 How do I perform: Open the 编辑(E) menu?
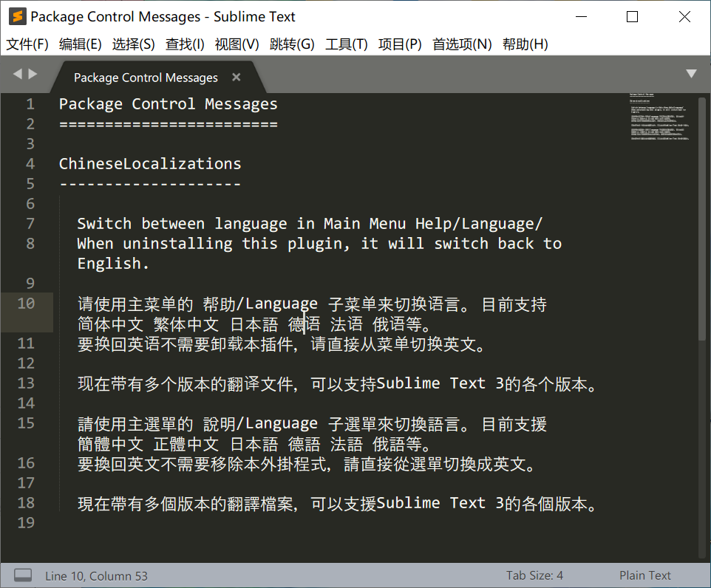point(81,44)
